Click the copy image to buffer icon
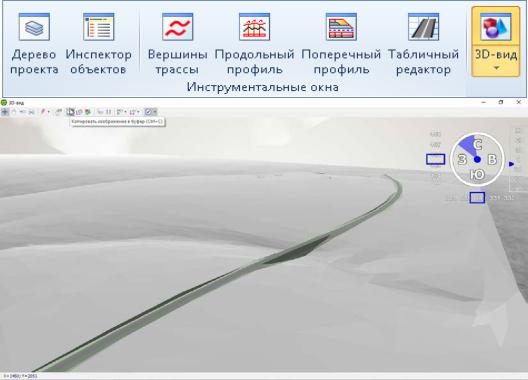528x380 pixels. click(70, 112)
